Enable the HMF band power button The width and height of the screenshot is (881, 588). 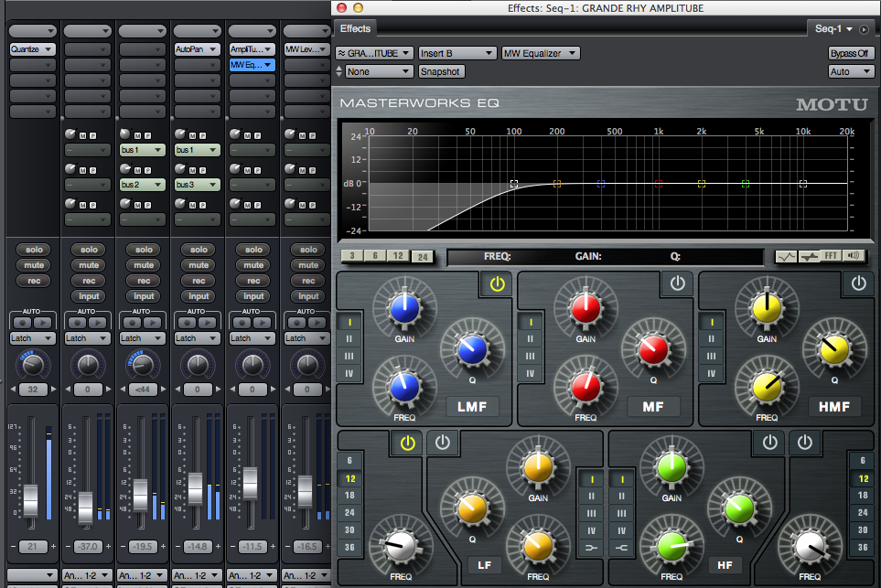pos(858,283)
